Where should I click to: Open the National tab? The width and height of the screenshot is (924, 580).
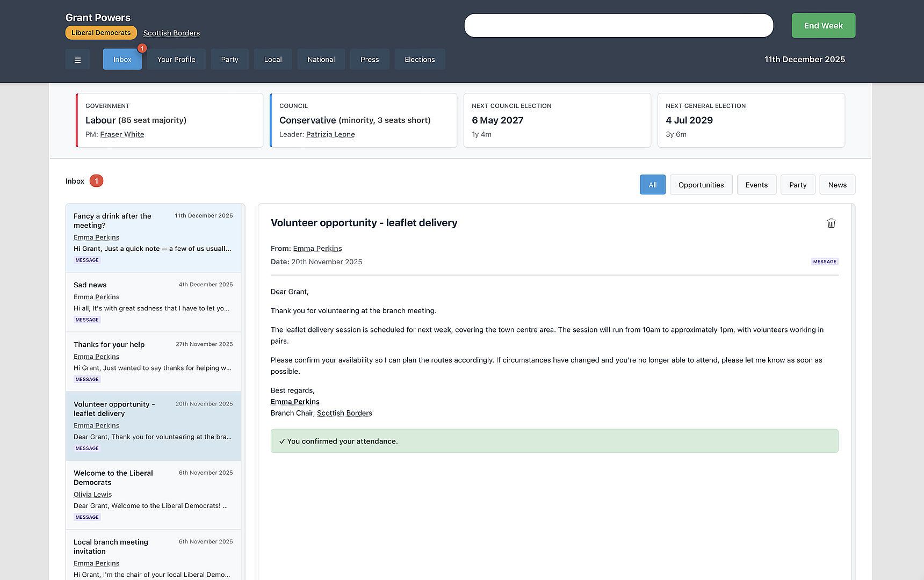(321, 60)
